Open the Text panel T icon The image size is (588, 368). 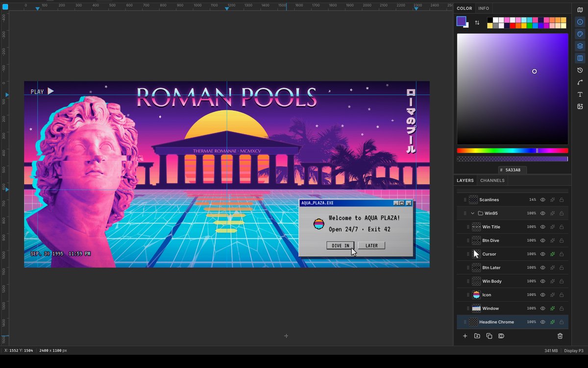580,94
